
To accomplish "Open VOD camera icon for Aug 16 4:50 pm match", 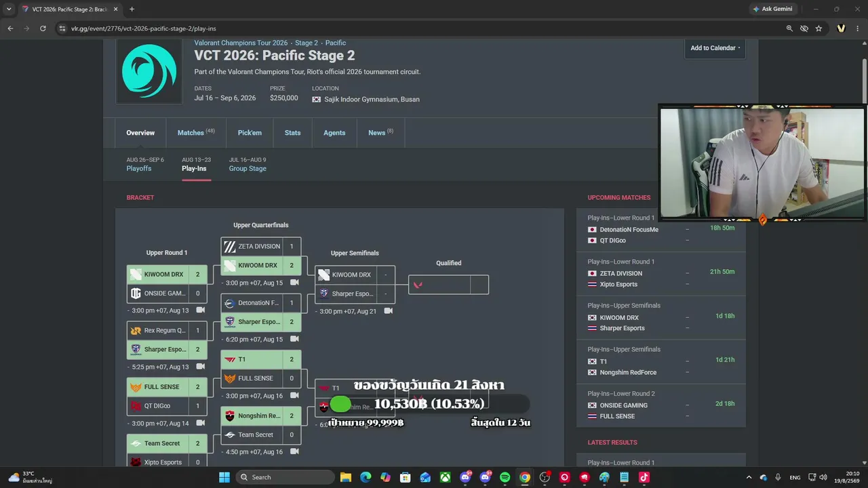I will point(294,452).
